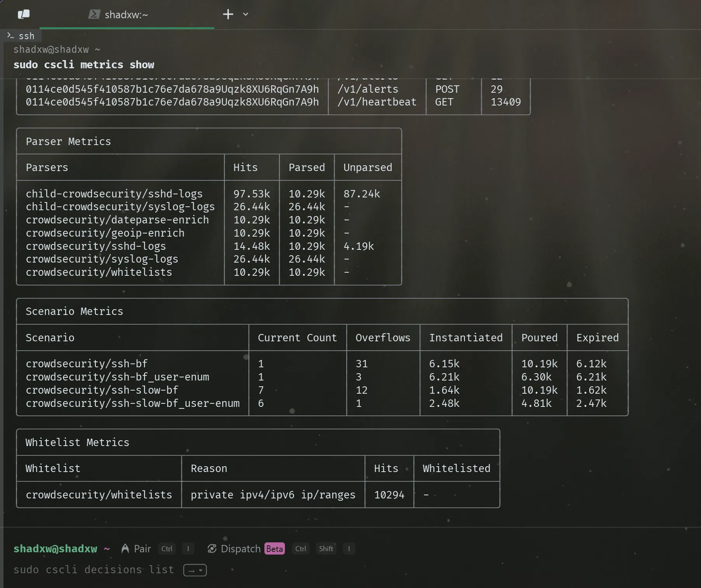Click the '/v1/heartbeat' route text
Viewport: 701px width, 588px height.
pyautogui.click(x=377, y=102)
